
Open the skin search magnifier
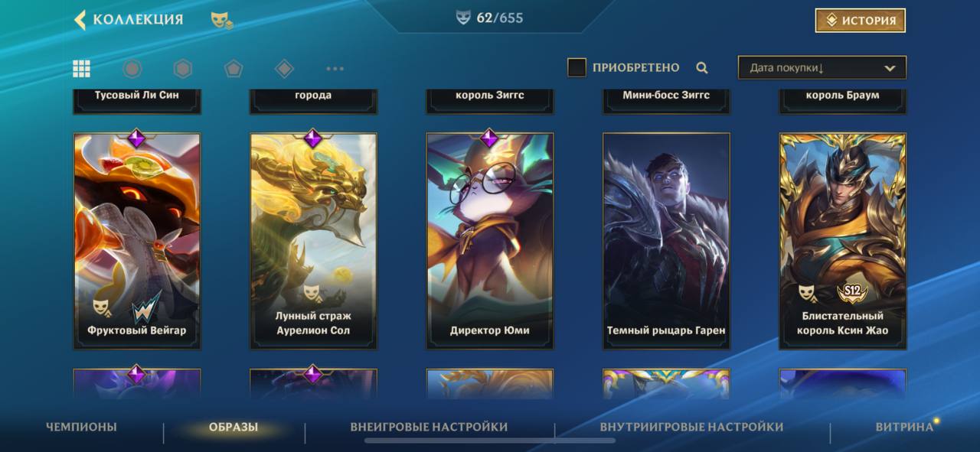pyautogui.click(x=702, y=68)
